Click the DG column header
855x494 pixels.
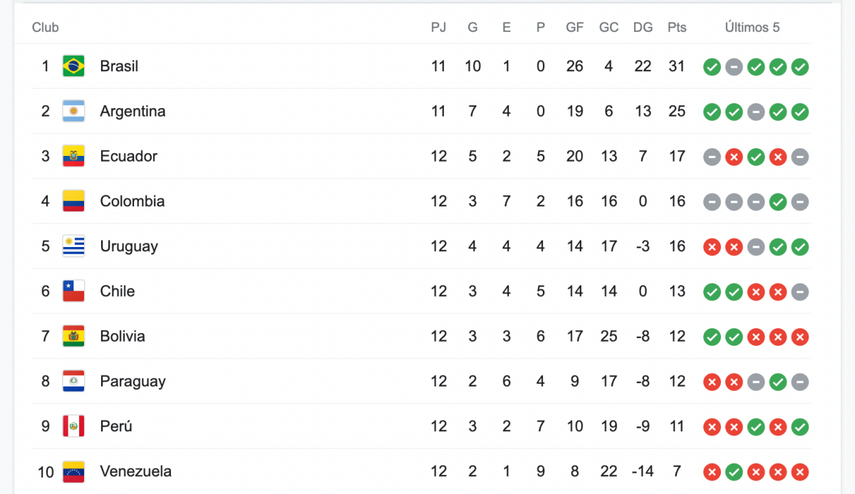tap(643, 27)
